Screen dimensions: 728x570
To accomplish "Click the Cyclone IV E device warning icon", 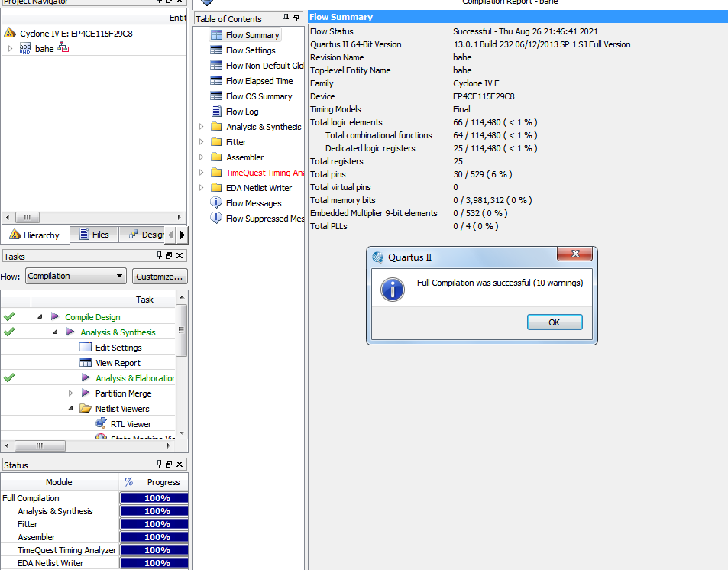I will point(10,33).
